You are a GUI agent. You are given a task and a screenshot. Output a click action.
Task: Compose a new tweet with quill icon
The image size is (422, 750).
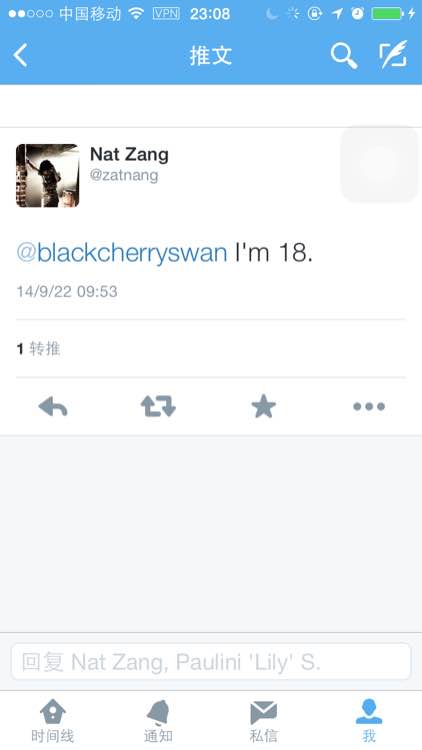pos(393,55)
